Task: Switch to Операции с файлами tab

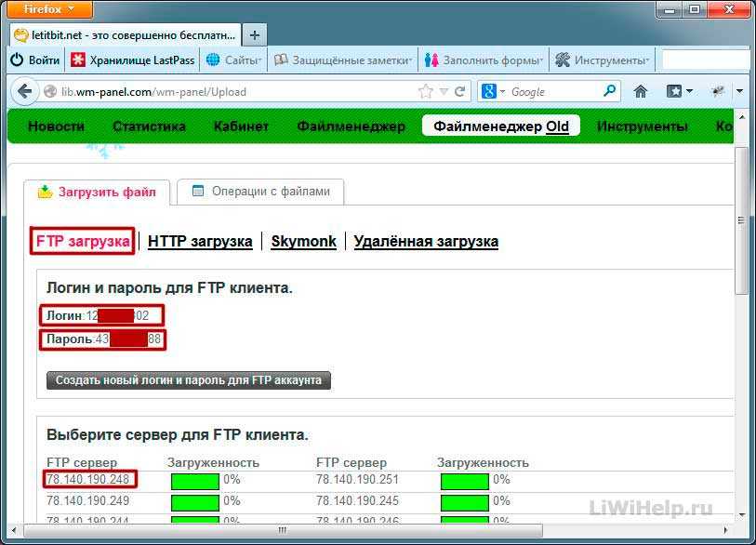Action: click(x=261, y=192)
